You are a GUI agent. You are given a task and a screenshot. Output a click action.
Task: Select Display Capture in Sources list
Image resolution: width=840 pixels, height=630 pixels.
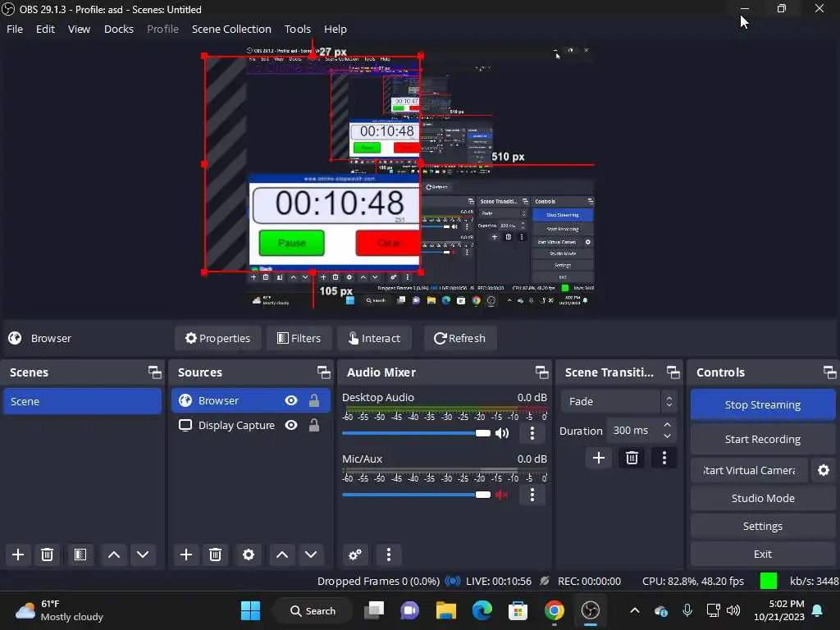point(236,425)
